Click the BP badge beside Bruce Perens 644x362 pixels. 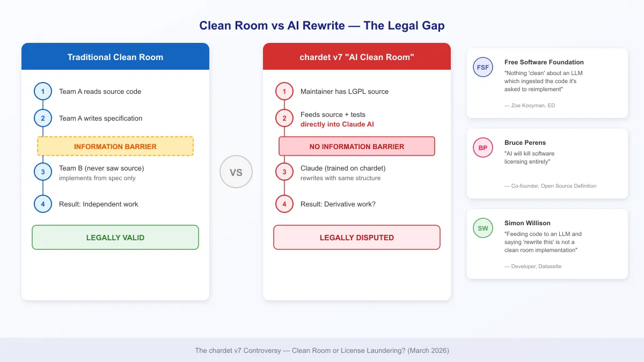[482, 147]
